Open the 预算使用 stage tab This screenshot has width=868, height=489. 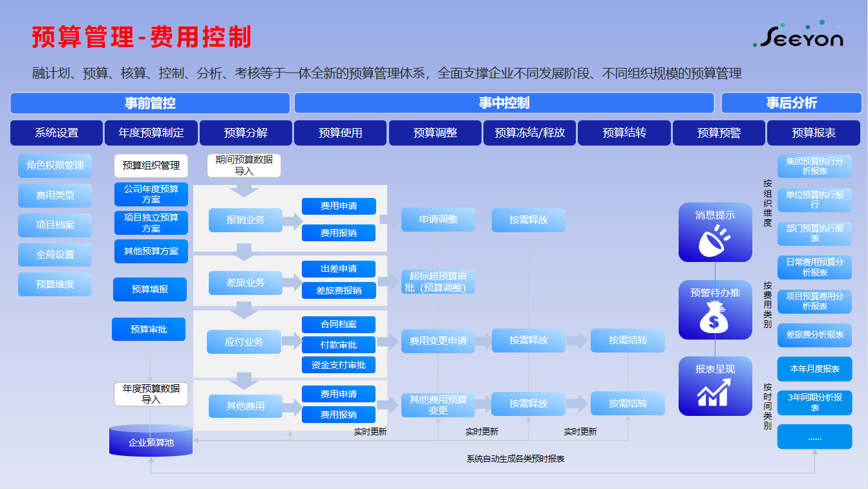(340, 133)
